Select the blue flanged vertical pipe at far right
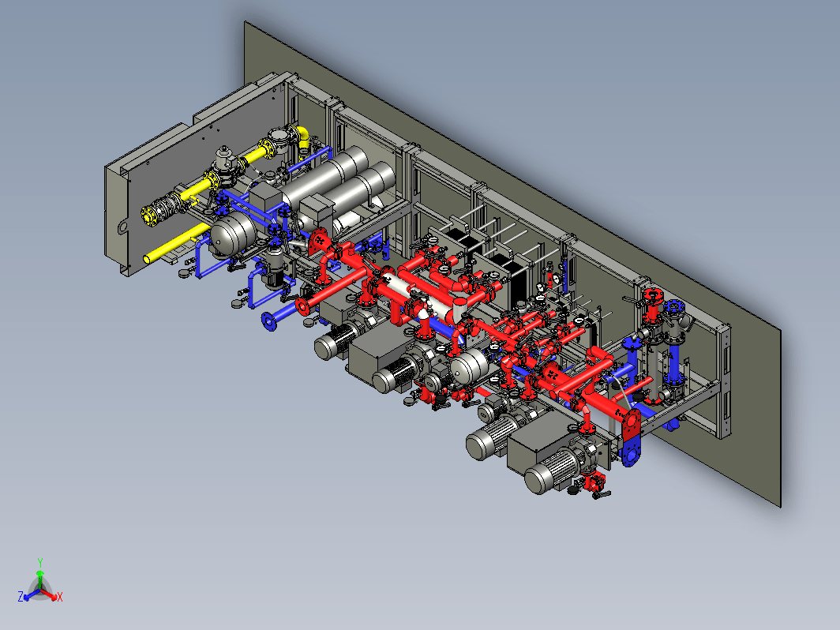This screenshot has height=630, width=840. pos(674,343)
